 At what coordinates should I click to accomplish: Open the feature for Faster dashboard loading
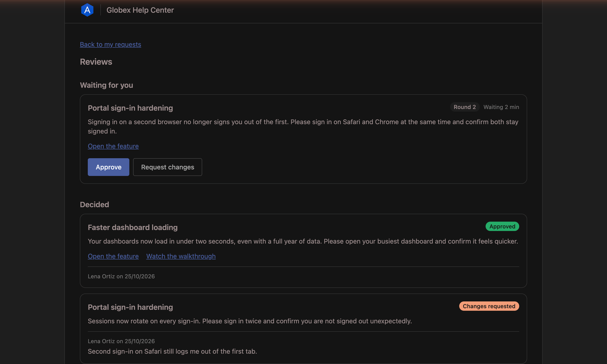pyautogui.click(x=113, y=256)
